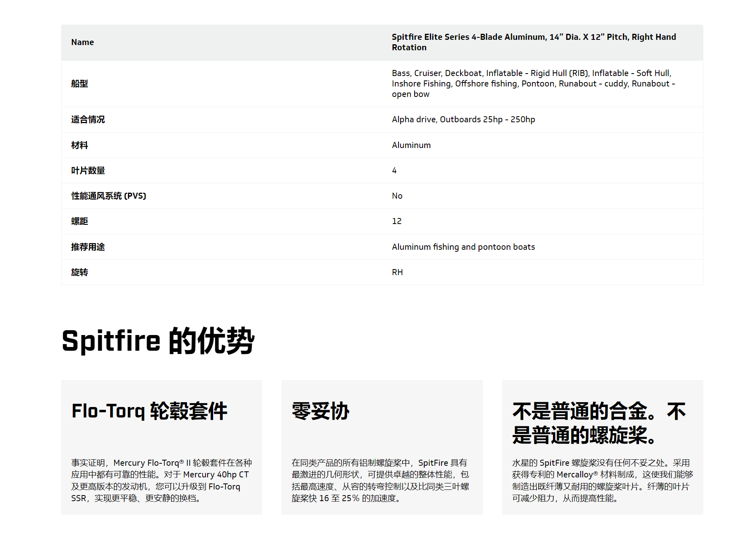Click the "不是普通的合金" card heading

tap(599, 423)
